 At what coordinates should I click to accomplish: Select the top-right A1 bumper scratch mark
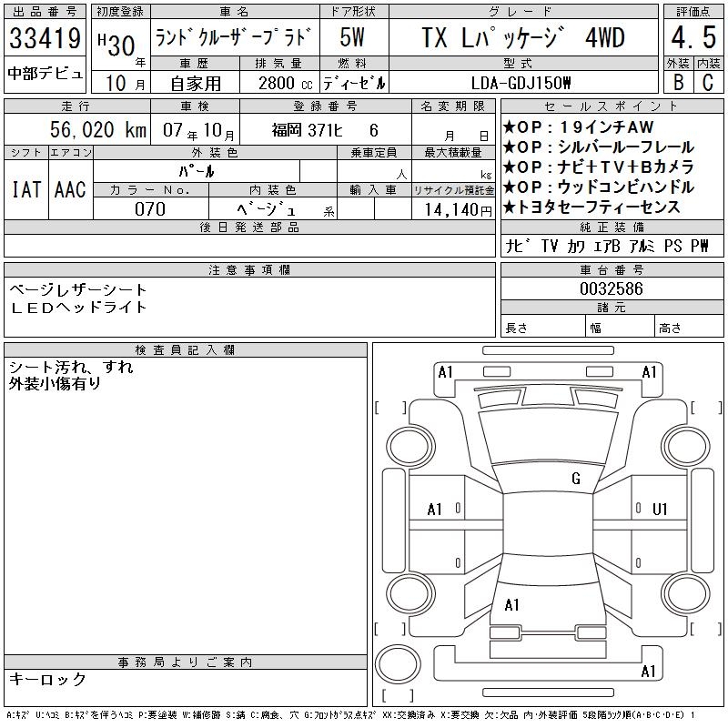coord(649,371)
